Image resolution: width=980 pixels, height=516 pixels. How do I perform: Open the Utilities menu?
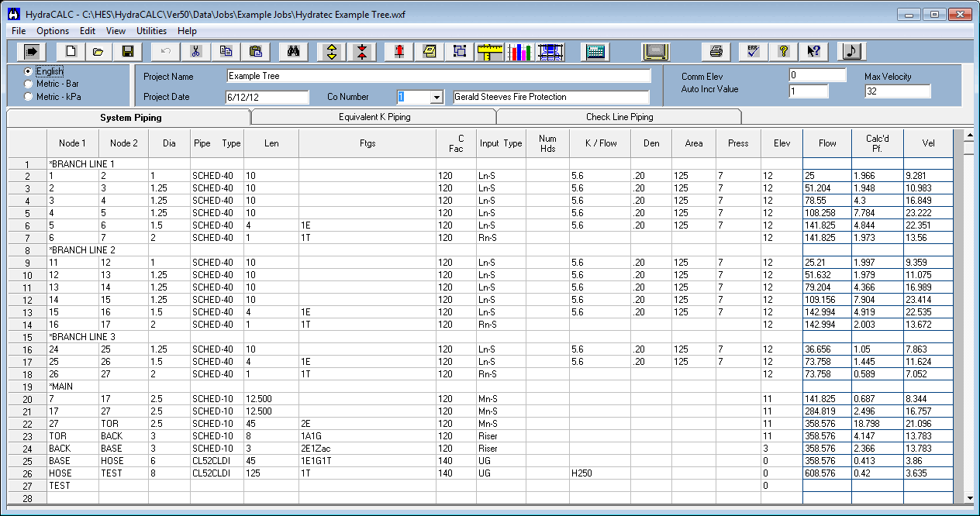151,31
